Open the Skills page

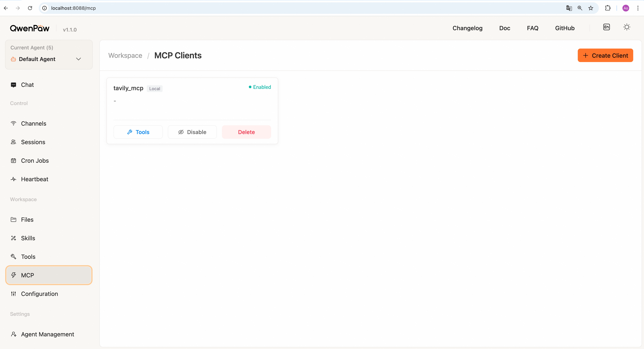[x=28, y=238]
